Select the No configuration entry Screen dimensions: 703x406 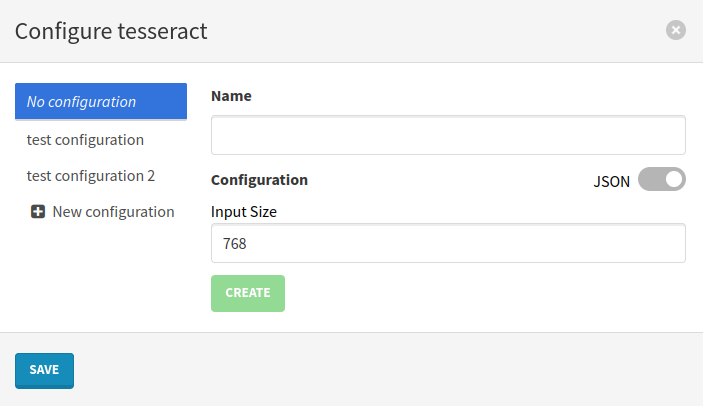(101, 102)
